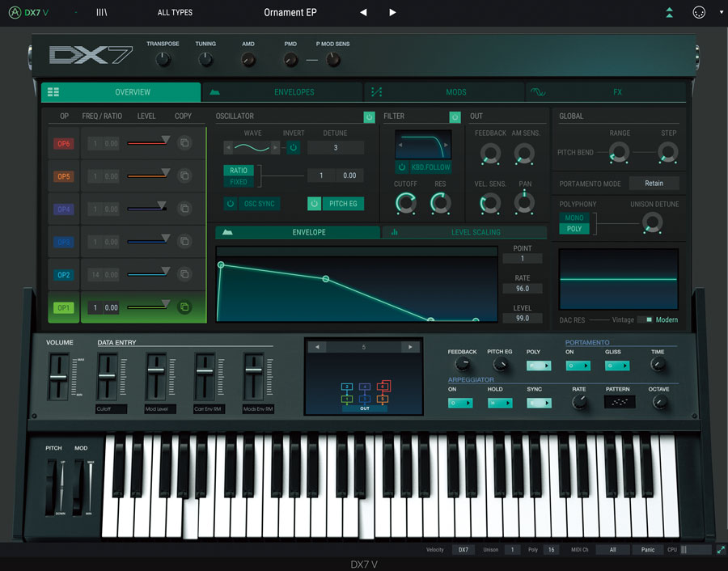Select previous oscillator waveform arrow
This screenshot has height=571, width=728.
[x=228, y=148]
